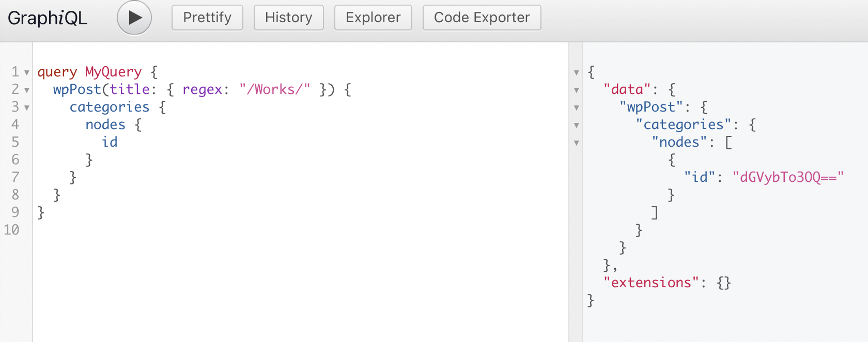Image resolution: width=868 pixels, height=342 pixels.
Task: Click "wpPost" key in result pane
Action: coord(651,107)
